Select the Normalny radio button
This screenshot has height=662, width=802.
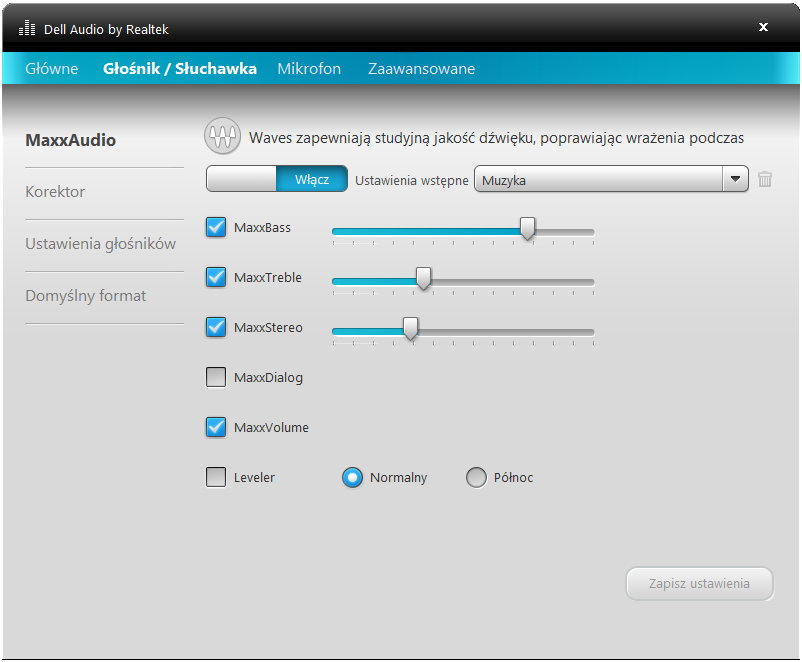(x=352, y=478)
